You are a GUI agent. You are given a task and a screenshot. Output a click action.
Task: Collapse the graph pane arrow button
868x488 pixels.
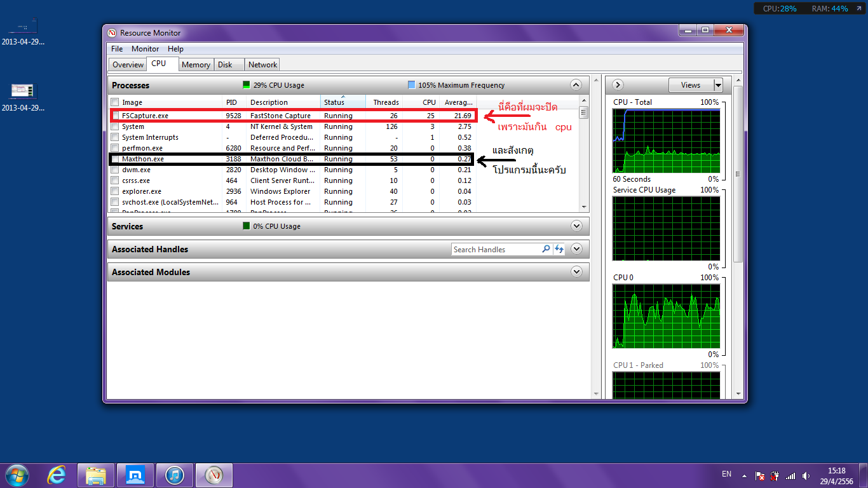tap(618, 85)
